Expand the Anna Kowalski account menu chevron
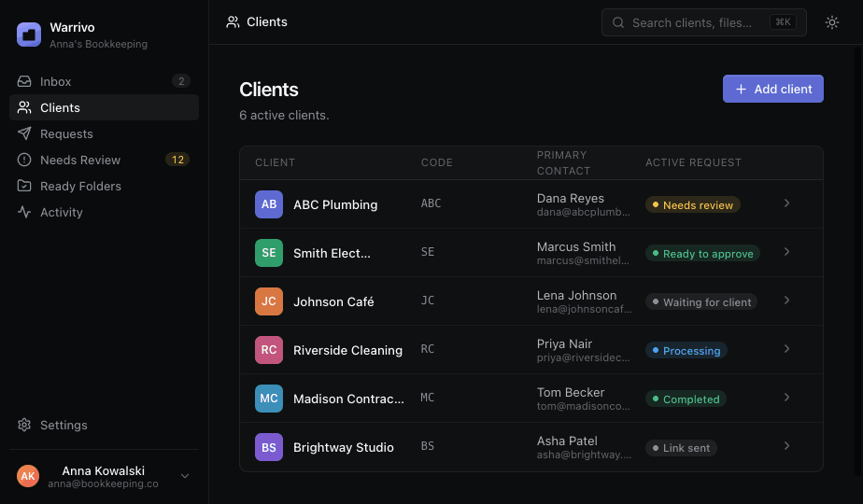The image size is (863, 504). pyautogui.click(x=185, y=476)
